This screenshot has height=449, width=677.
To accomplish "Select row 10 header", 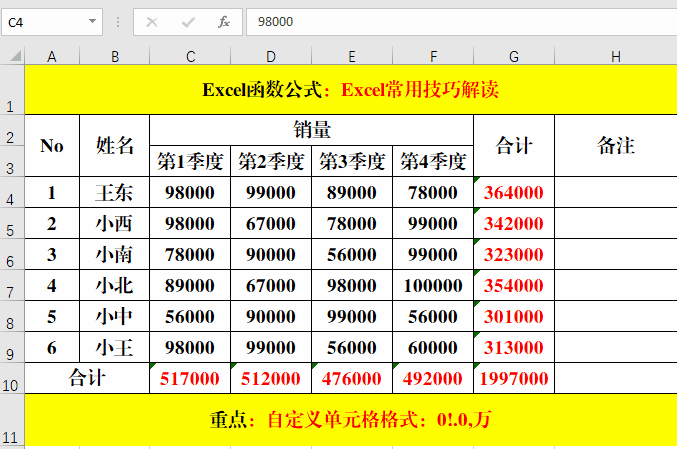I will pos(12,378).
